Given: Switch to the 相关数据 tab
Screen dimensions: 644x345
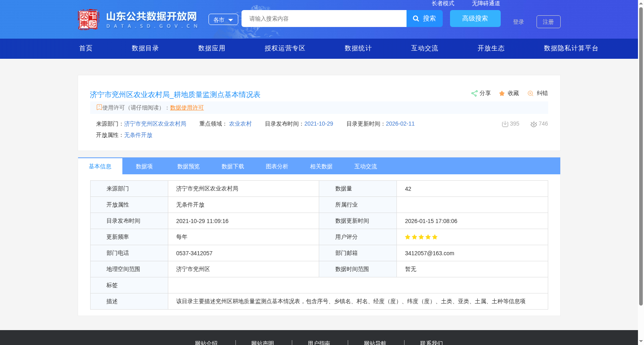Looking at the screenshot, I should tap(322, 166).
